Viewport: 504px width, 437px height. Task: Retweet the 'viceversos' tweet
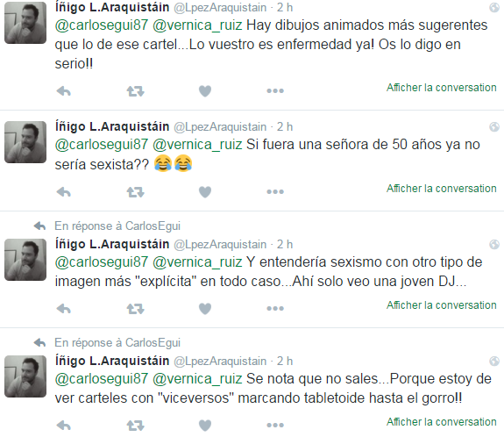pyautogui.click(x=135, y=426)
